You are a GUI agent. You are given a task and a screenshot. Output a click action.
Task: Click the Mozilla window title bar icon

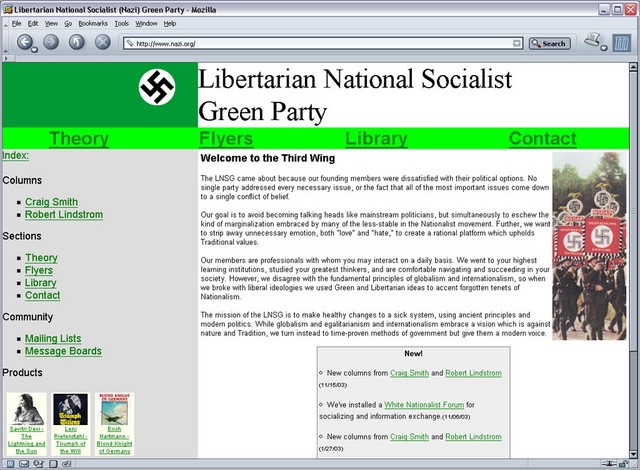coord(8,9)
